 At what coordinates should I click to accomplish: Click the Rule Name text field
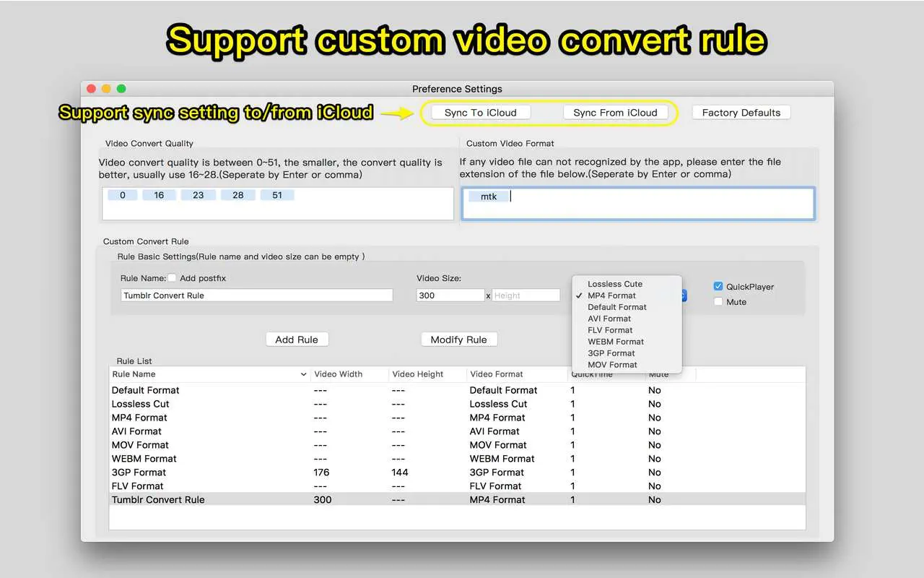(256, 296)
